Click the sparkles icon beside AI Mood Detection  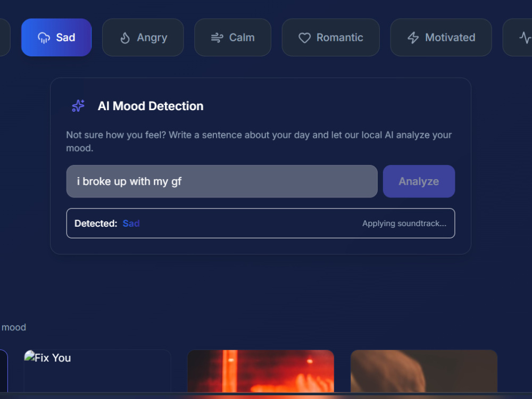point(78,106)
